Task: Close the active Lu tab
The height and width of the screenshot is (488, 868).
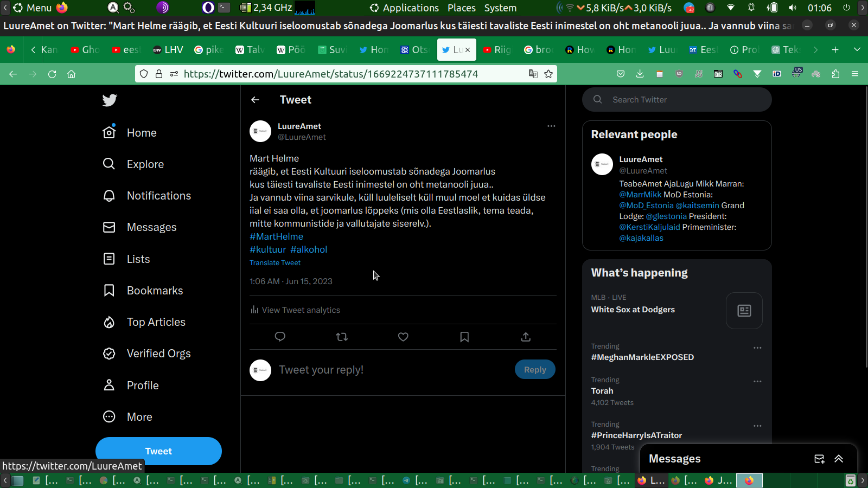Action: [468, 50]
